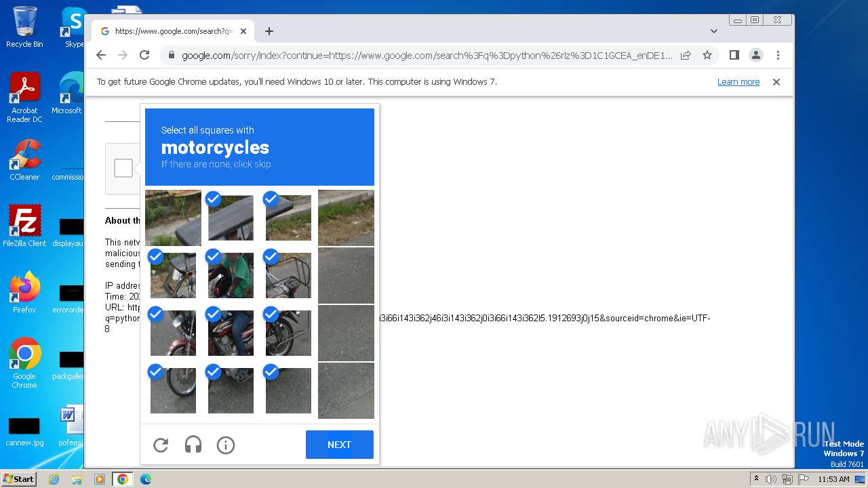
Task: Deselect third tile in bottom captcha row
Action: [288, 390]
